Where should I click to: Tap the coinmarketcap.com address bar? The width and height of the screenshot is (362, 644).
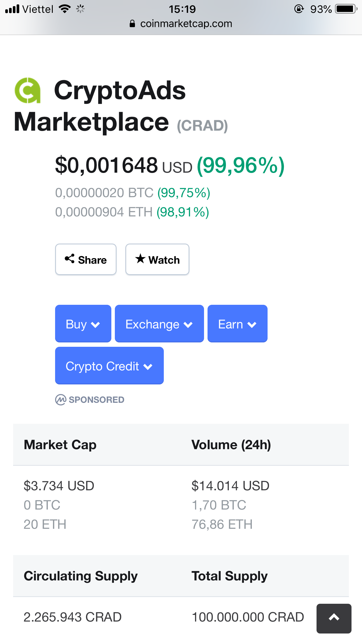pyautogui.click(x=186, y=24)
